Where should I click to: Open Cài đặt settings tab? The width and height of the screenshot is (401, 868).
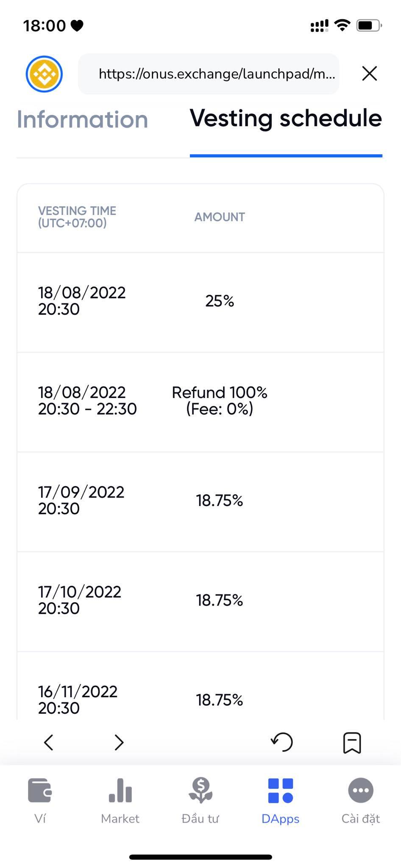[x=361, y=800]
